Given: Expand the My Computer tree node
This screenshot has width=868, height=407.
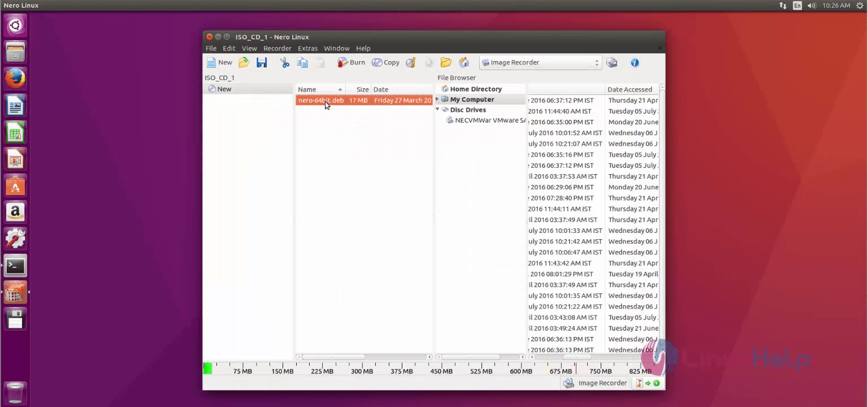Looking at the screenshot, I should pos(437,99).
